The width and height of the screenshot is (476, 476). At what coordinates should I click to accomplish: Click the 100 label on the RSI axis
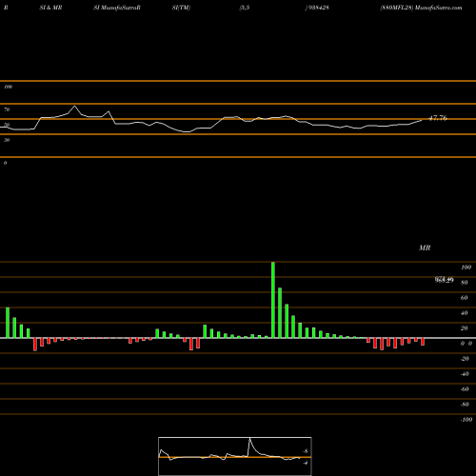(x=8, y=87)
